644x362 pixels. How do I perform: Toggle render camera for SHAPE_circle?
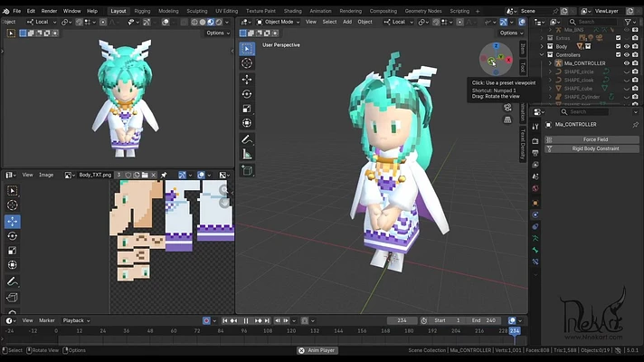[x=635, y=71]
